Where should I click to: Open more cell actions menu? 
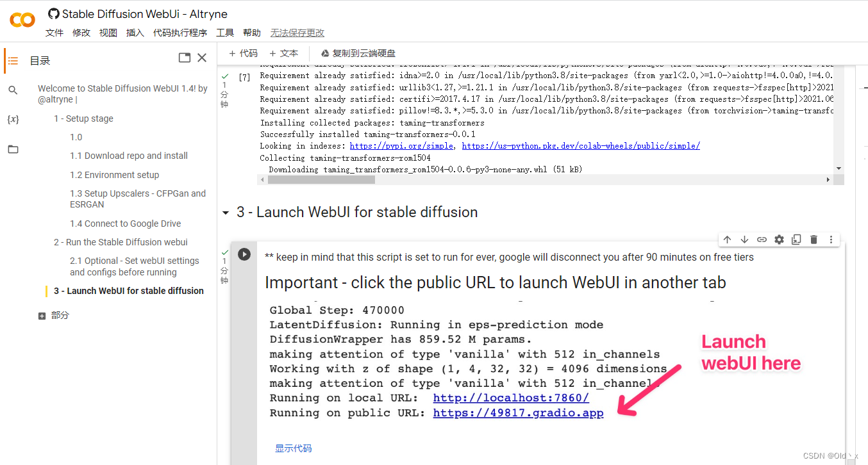[831, 240]
